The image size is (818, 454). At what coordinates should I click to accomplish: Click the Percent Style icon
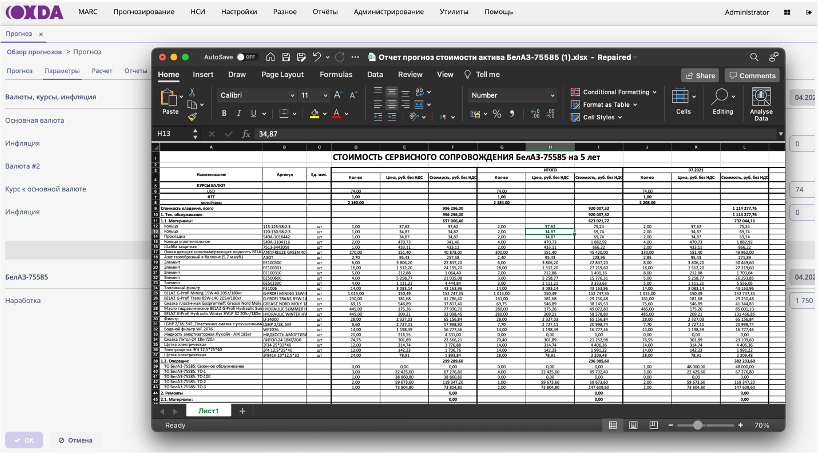497,113
